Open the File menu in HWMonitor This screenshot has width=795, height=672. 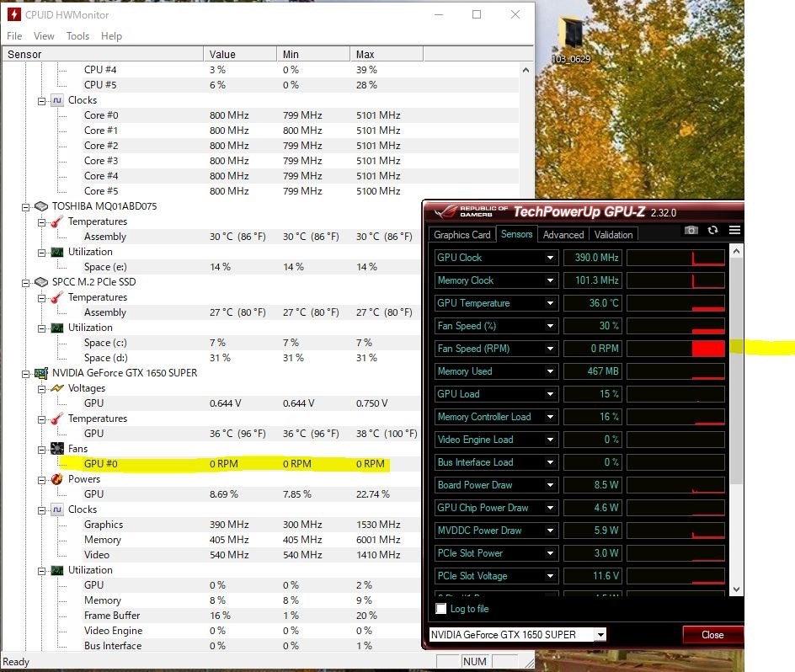[14, 36]
